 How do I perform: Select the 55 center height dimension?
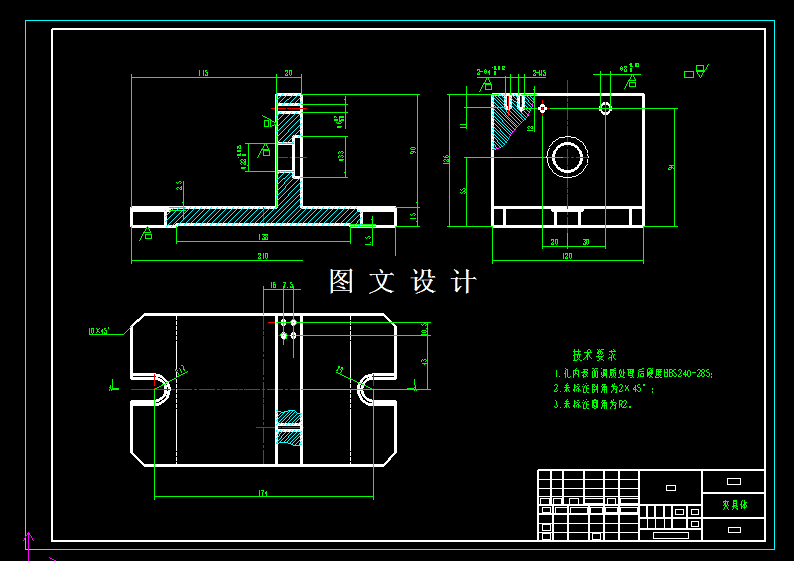point(463,191)
